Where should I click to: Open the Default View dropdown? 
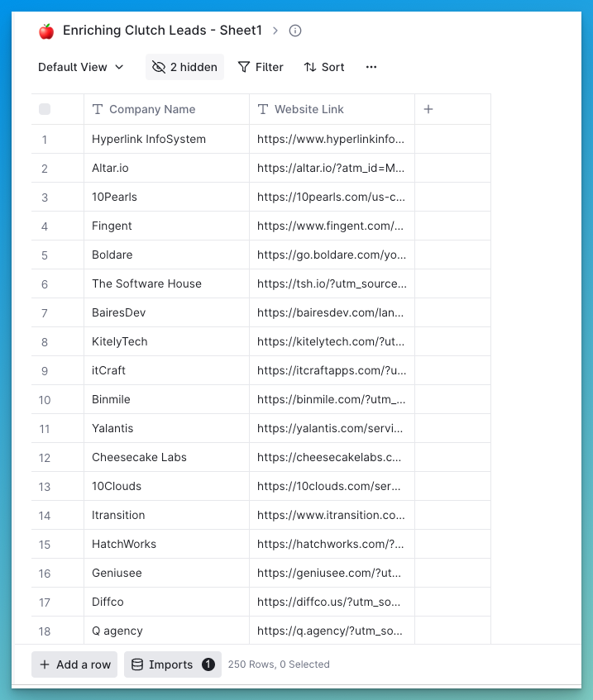coord(81,67)
